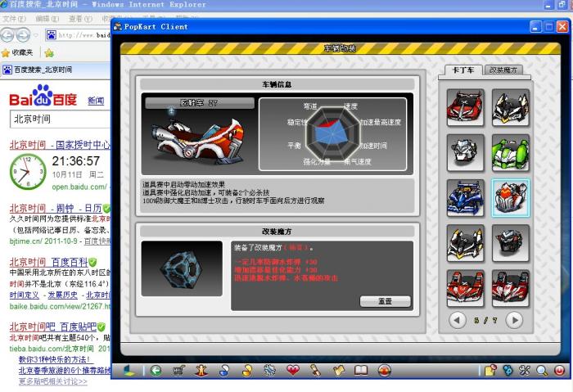Open the 编辑(E) menu in Internet Explorer
Viewport: 573px width, 392px height.
pyautogui.click(x=47, y=18)
